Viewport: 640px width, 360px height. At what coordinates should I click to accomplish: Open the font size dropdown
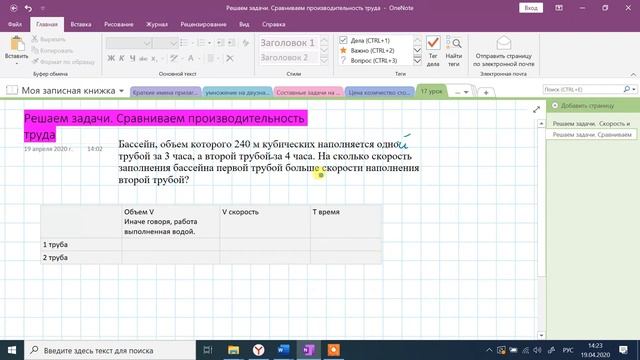point(173,43)
